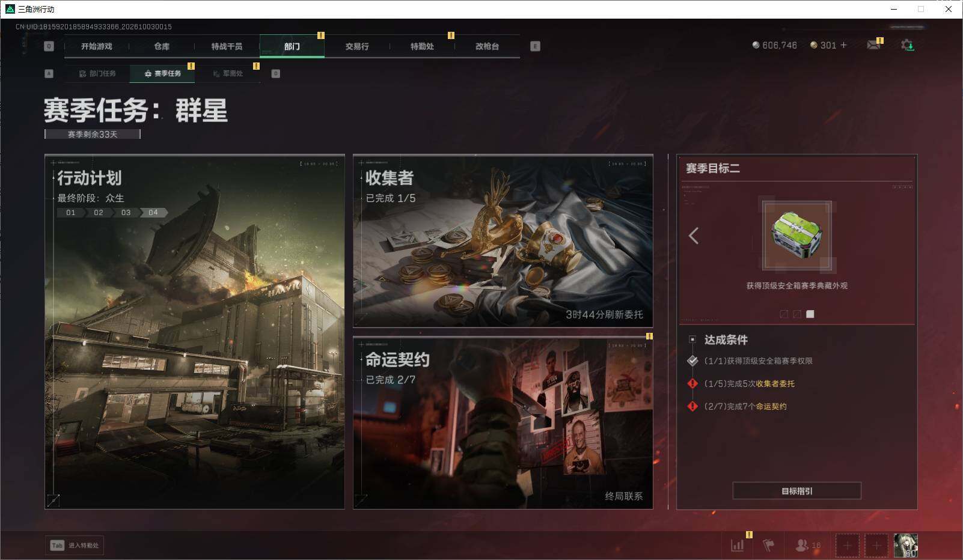This screenshot has width=963, height=560.
Task: Select third season goal page indicator
Action: tap(810, 314)
